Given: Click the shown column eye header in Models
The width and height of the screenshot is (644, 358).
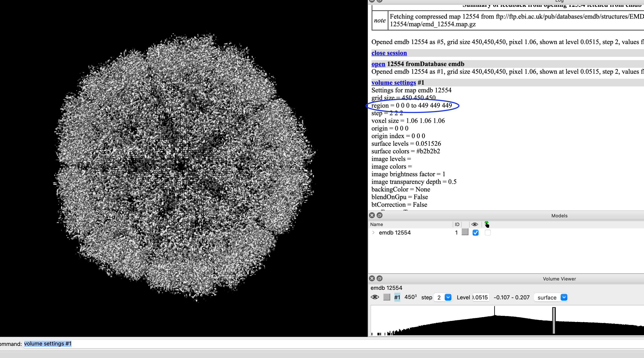Looking at the screenshot, I should tap(475, 224).
